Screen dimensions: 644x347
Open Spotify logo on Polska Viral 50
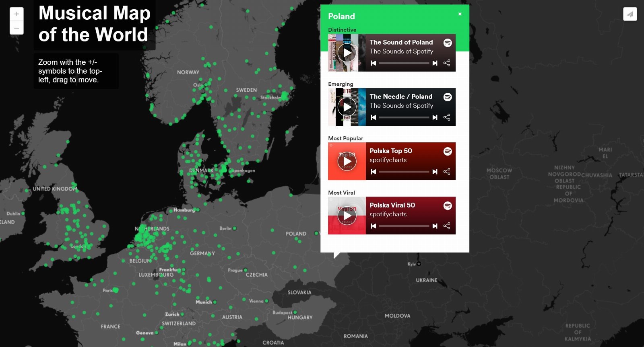[x=448, y=205]
